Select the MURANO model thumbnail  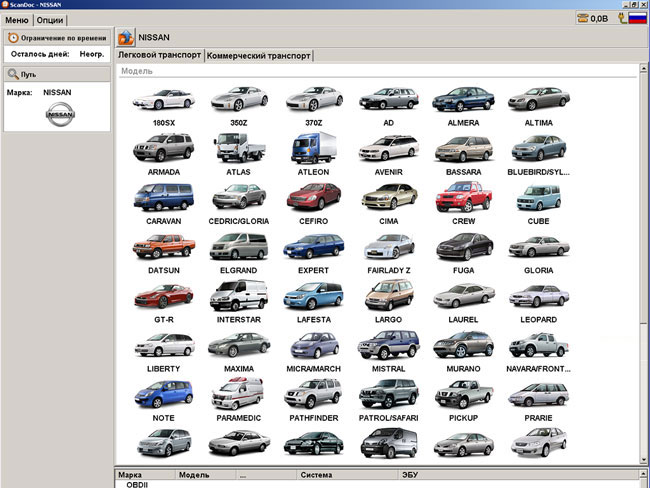click(463, 346)
